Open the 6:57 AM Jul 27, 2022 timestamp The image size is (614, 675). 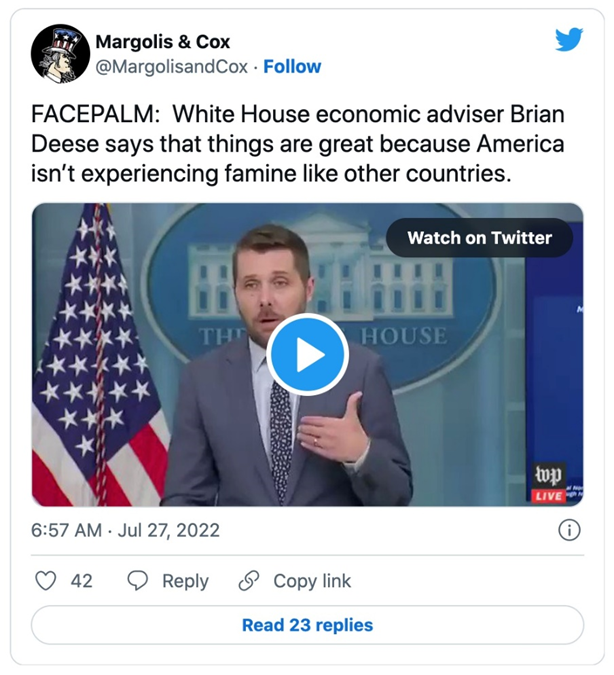coord(126,530)
